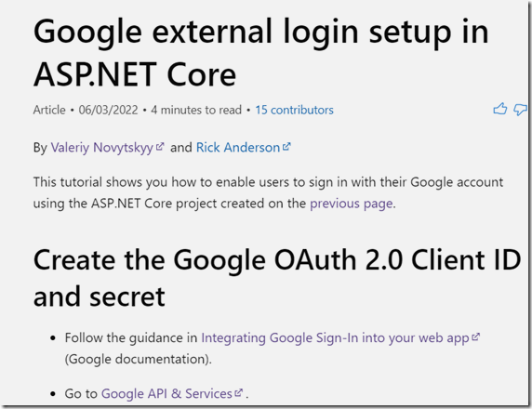Image resolution: width=532 pixels, height=409 pixels.
Task: Click external icon after 'your web app'
Action: click(x=476, y=336)
